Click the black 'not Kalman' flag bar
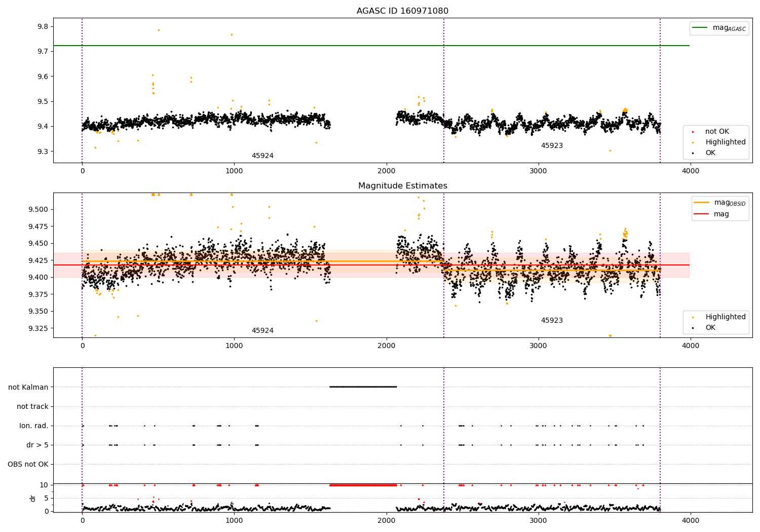This screenshot has width=760, height=532. pos(363,387)
